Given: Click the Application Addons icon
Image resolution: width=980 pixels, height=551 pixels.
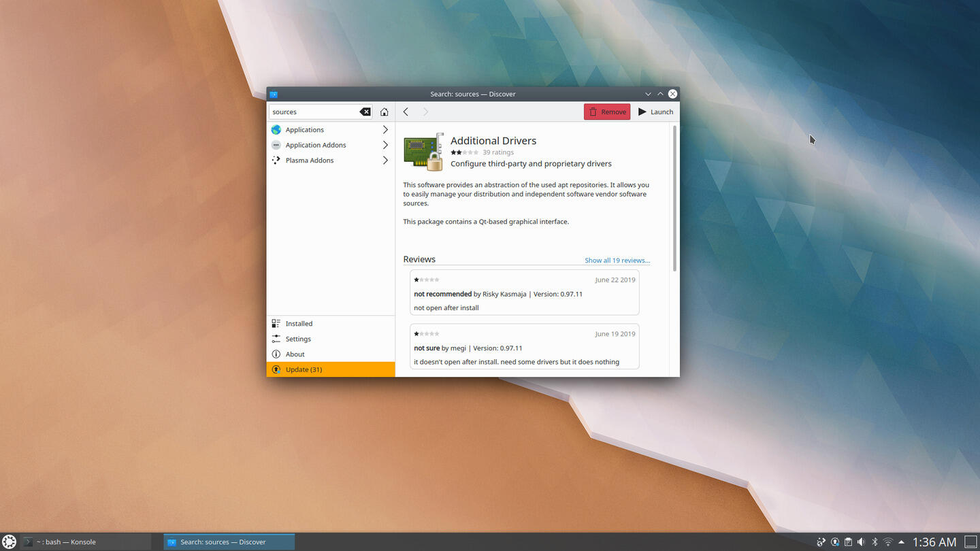Looking at the screenshot, I should [x=276, y=145].
